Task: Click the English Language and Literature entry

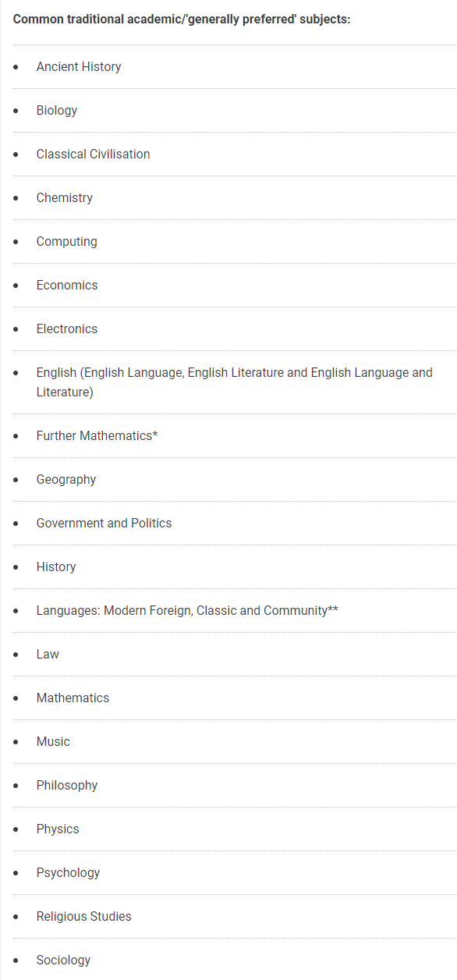Action: (235, 382)
